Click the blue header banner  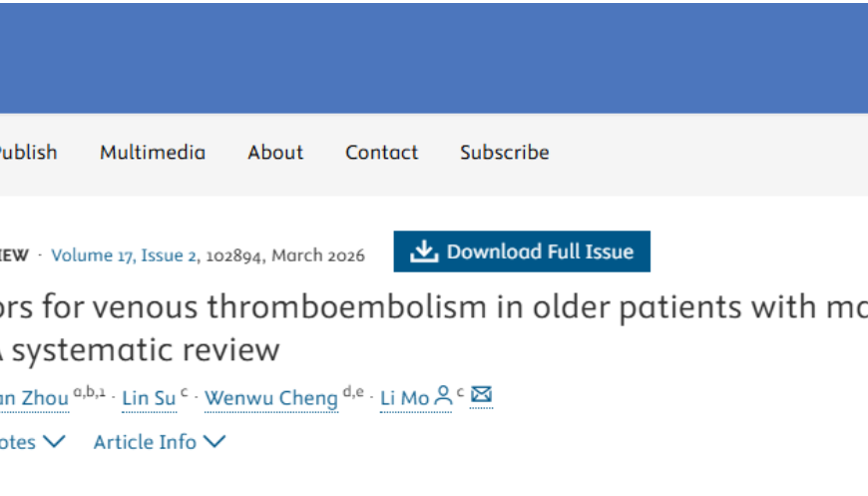(434, 58)
